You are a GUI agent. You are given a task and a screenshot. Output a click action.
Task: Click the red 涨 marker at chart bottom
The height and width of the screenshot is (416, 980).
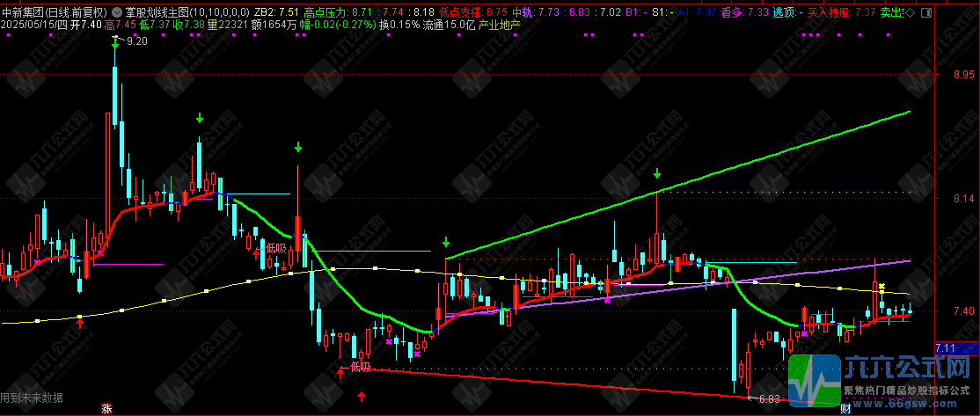pyautogui.click(x=106, y=408)
